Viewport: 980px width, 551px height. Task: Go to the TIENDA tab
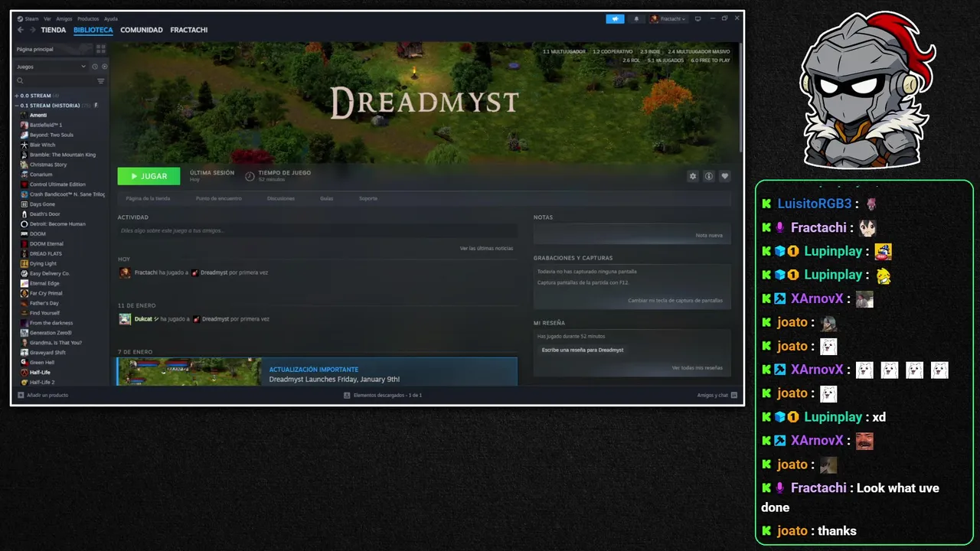coord(54,30)
